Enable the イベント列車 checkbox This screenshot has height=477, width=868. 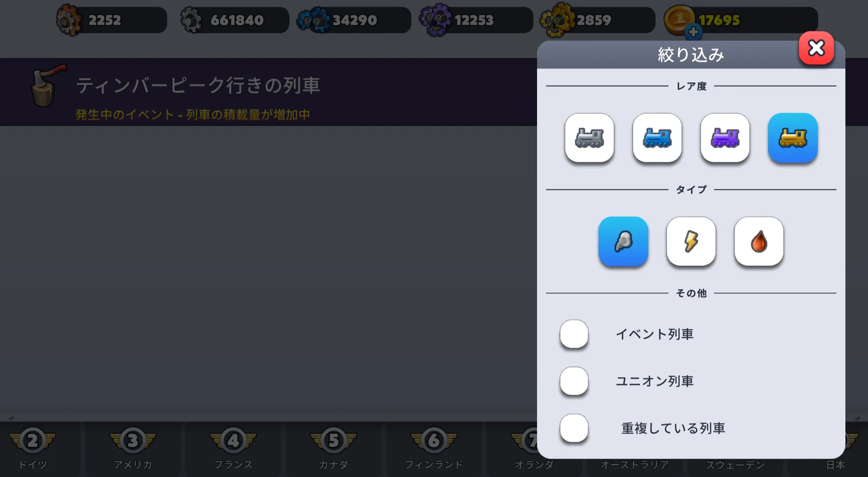(574, 334)
